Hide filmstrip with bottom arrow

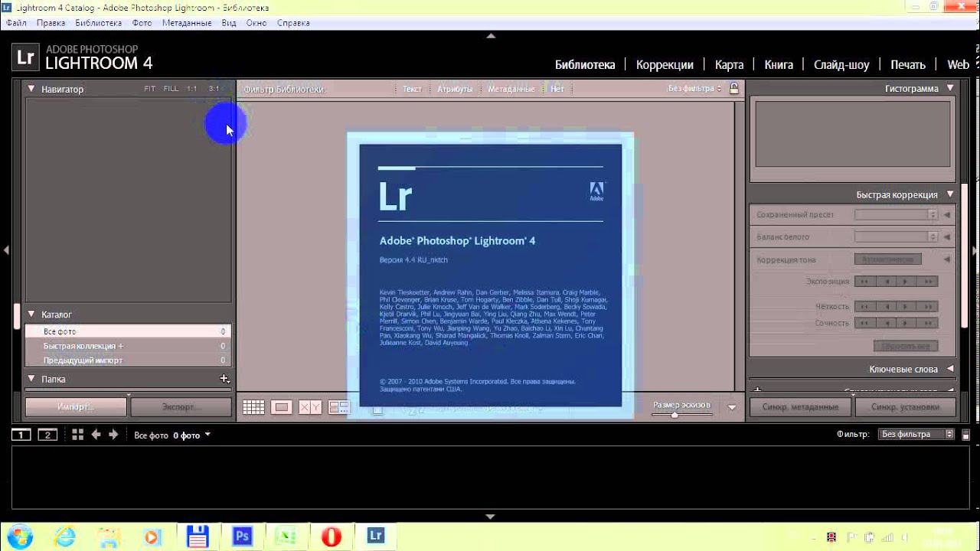coord(491,517)
